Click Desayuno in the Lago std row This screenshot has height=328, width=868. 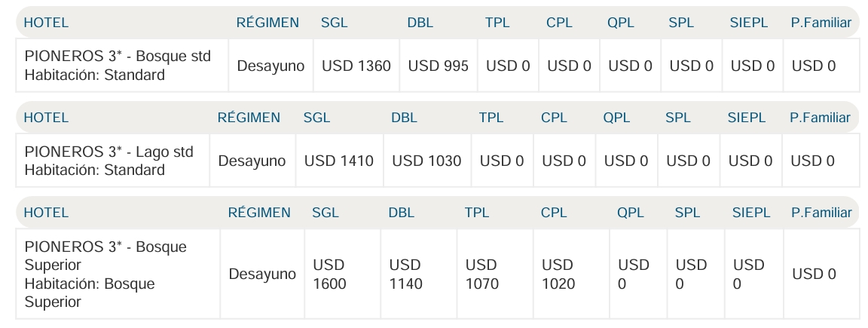[252, 161]
